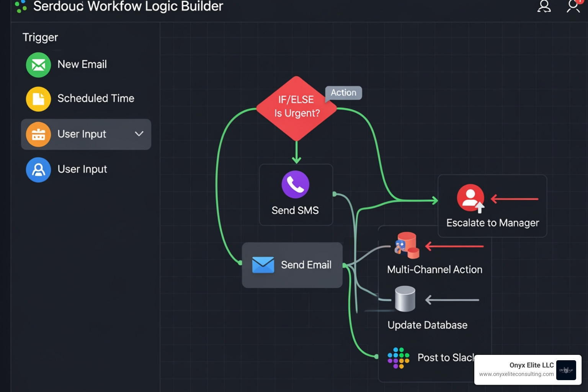Click the Onyx Elite LLC name text
The width and height of the screenshot is (588, 392).
coord(531,365)
